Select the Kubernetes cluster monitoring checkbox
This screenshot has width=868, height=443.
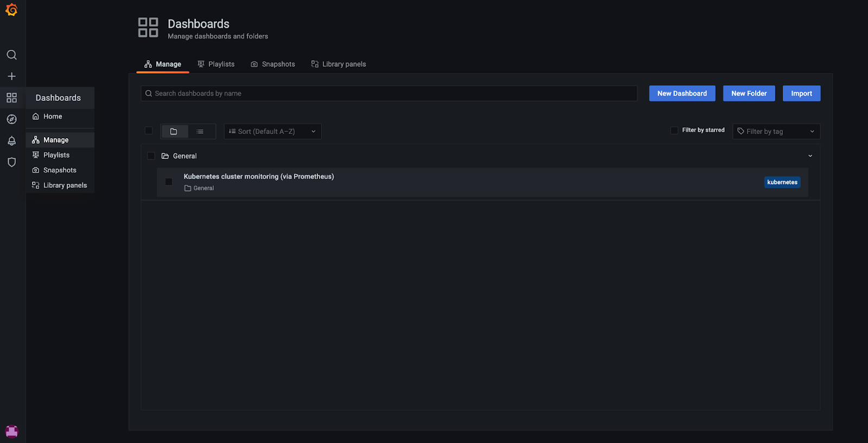[169, 182]
